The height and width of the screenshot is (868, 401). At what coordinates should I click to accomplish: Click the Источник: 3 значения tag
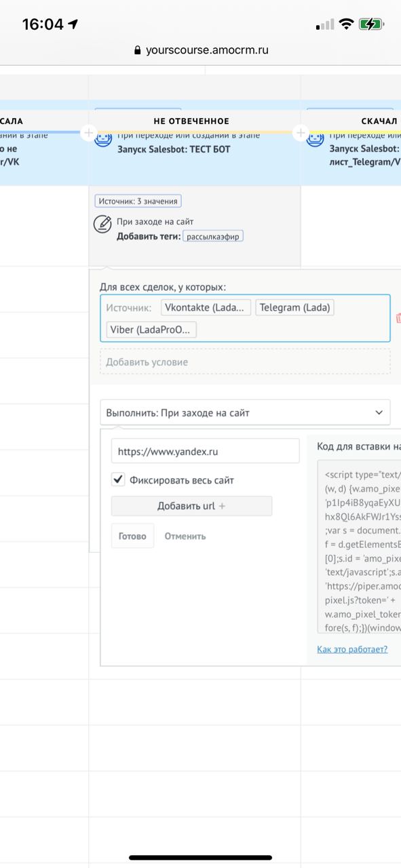tap(138, 201)
